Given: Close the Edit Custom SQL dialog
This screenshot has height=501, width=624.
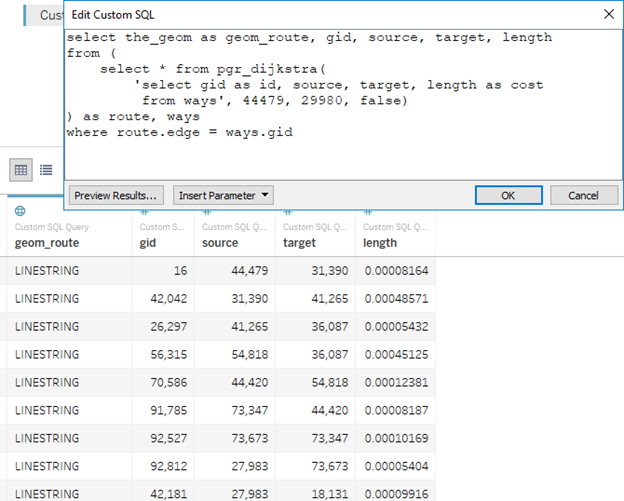Looking at the screenshot, I should [608, 15].
